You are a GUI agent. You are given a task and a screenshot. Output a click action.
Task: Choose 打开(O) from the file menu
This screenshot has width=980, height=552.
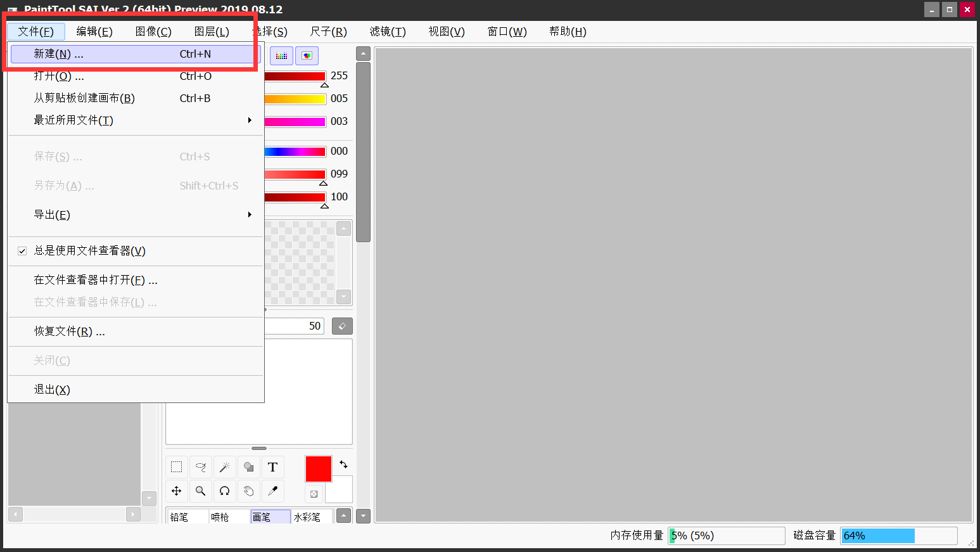tap(136, 76)
